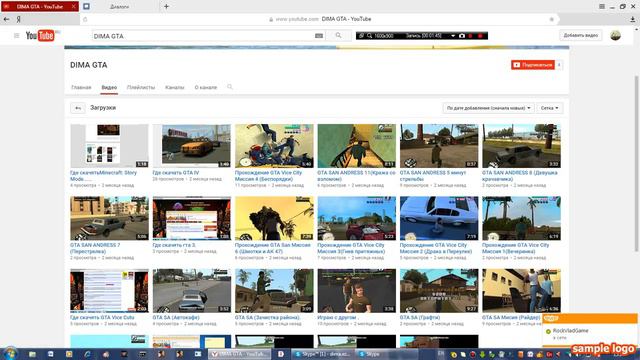Image resolution: width=640 pixels, height=360 pixels.
Task: Open GTA SA (Зачистка района) link
Action: pos(267,317)
